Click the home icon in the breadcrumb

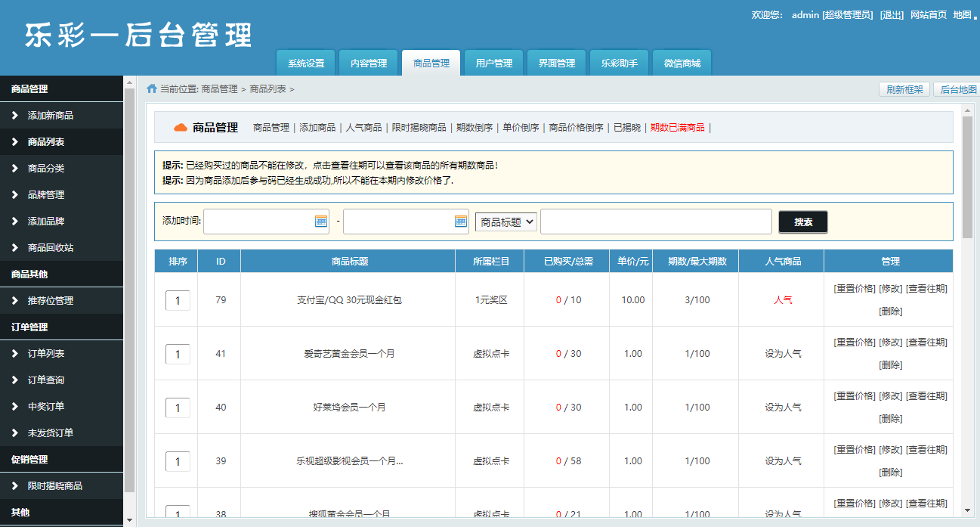(152, 89)
